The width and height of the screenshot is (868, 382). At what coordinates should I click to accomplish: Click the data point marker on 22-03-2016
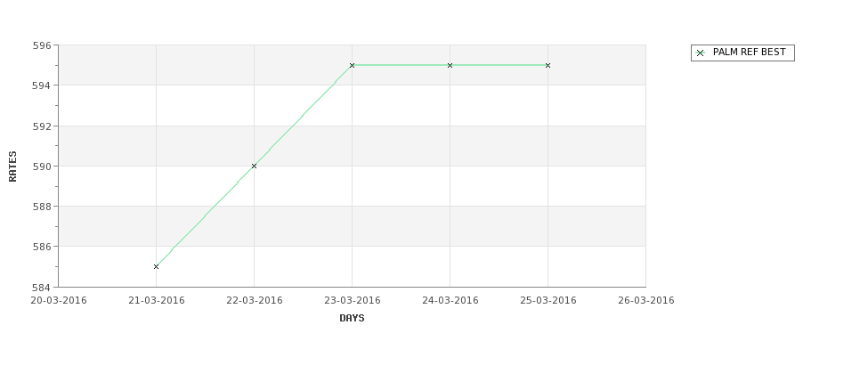254,167
